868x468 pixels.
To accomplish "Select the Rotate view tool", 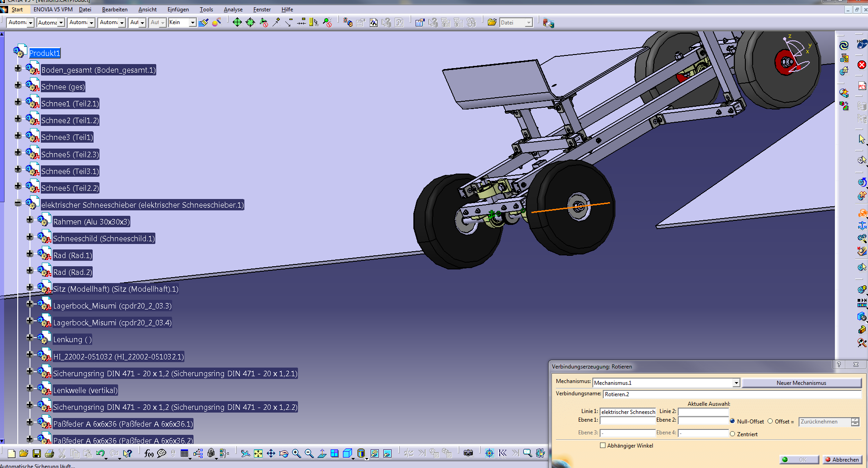I will coord(283,453).
